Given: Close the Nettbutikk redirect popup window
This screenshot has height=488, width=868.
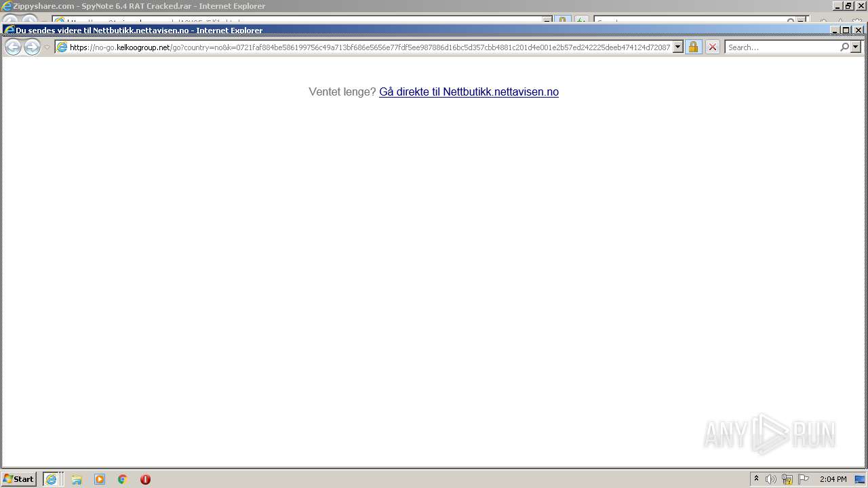Looking at the screenshot, I should (x=858, y=30).
